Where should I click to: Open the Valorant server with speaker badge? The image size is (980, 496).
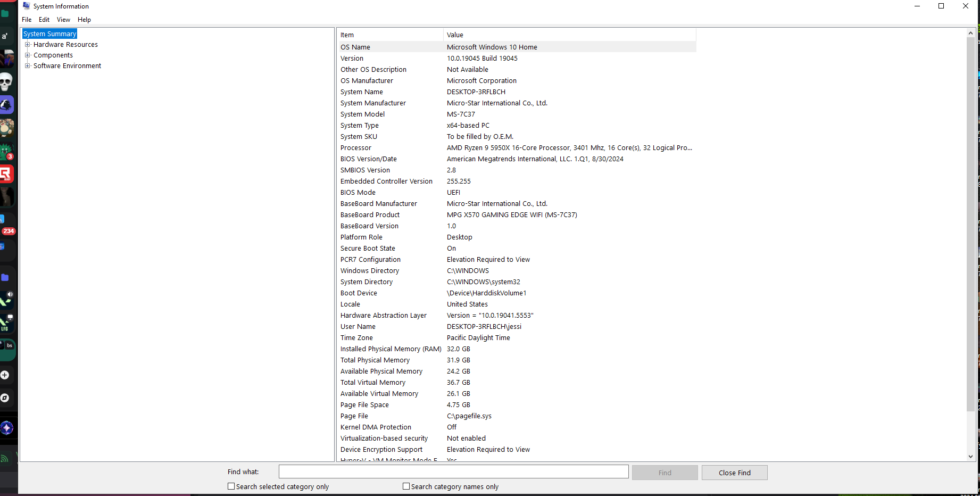pyautogui.click(x=6, y=300)
